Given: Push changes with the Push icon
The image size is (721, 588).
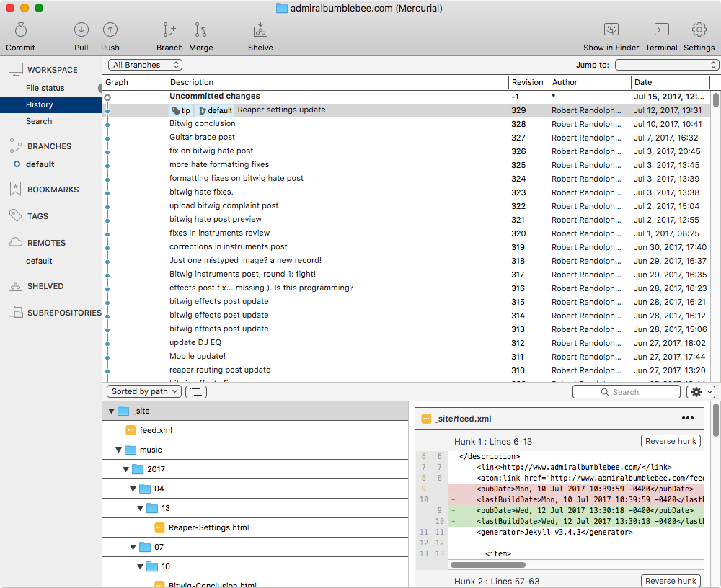Looking at the screenshot, I should click(110, 30).
